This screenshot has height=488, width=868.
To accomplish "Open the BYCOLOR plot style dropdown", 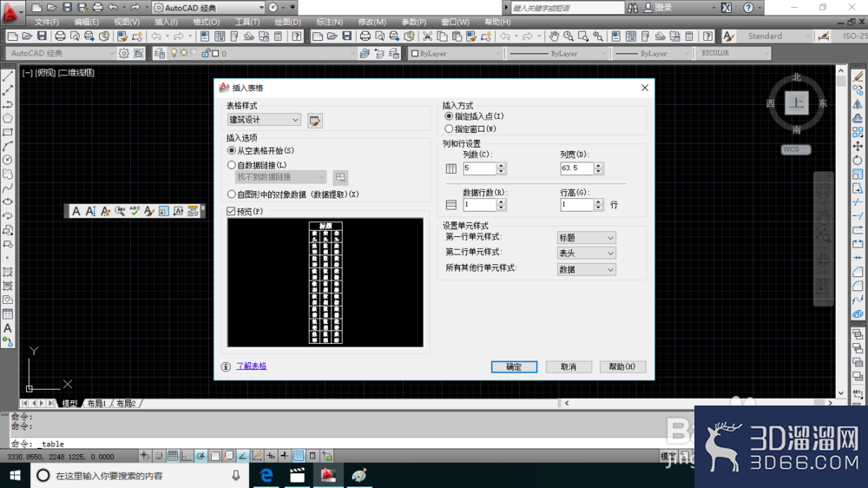I will [734, 53].
